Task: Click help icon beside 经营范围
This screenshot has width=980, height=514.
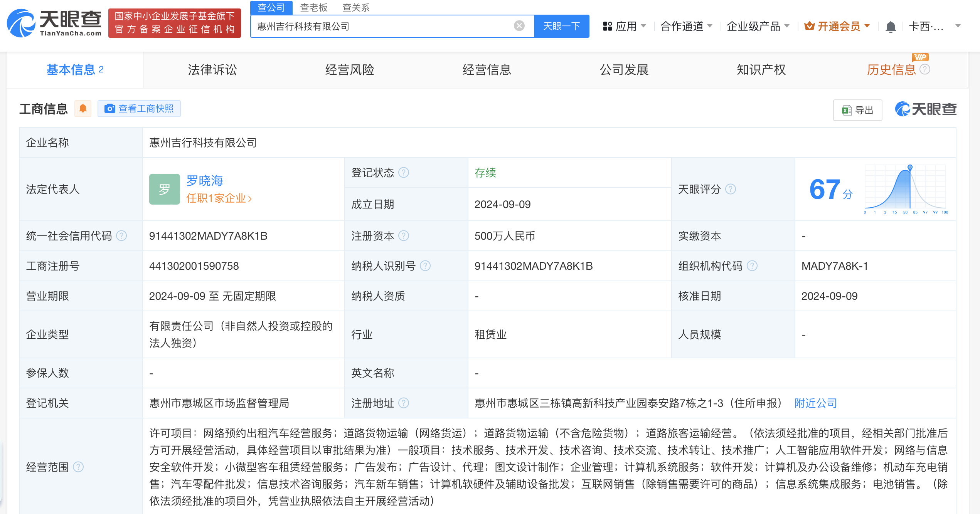Action: pyautogui.click(x=78, y=467)
